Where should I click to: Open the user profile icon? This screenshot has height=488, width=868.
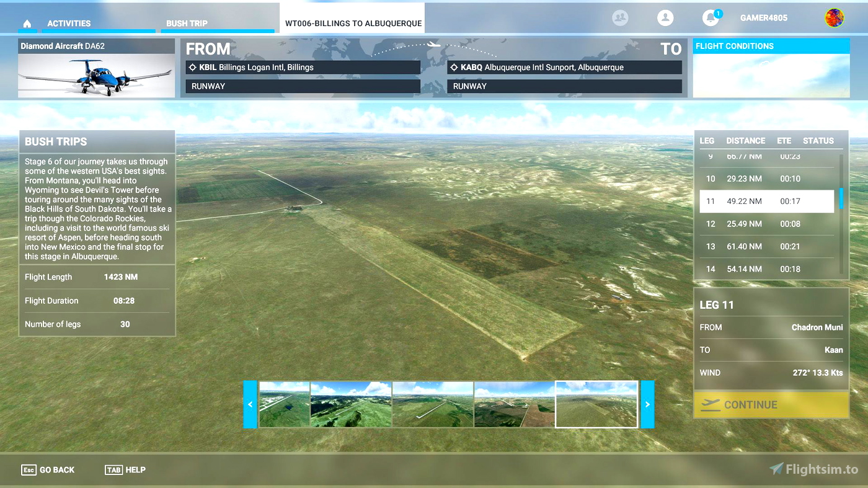[665, 18]
